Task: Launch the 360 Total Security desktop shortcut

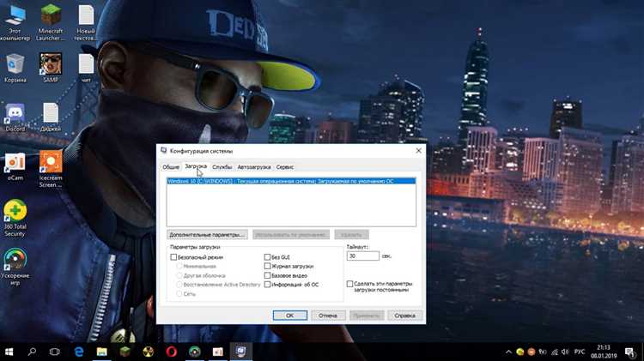Action: [15, 219]
